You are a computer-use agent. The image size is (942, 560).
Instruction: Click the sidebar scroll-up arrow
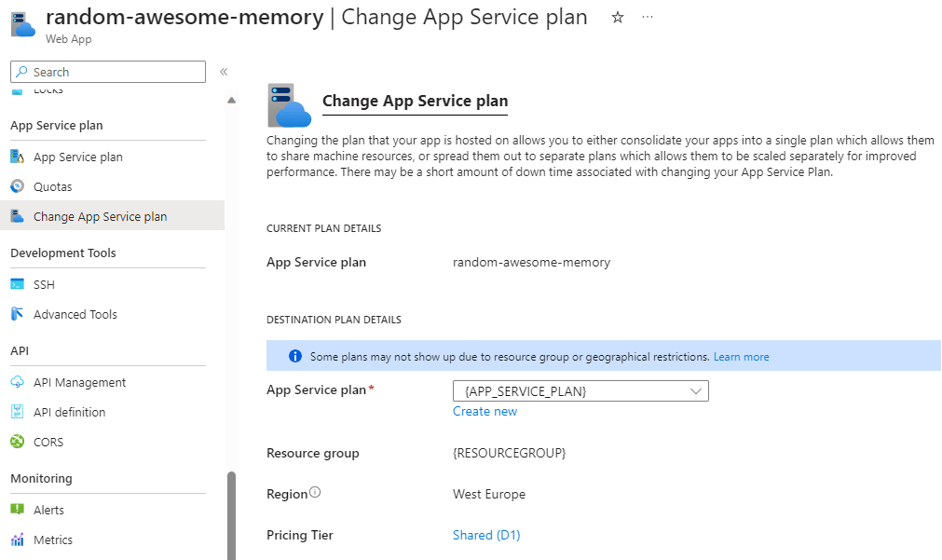(231, 101)
